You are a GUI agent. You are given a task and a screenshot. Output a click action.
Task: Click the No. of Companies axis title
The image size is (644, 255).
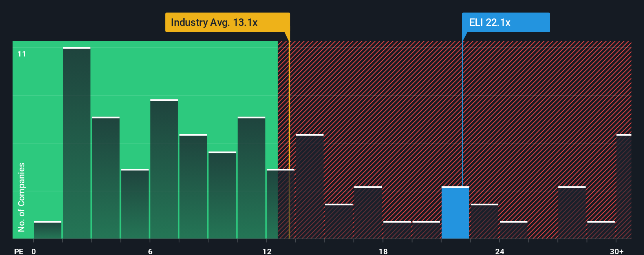(x=21, y=197)
